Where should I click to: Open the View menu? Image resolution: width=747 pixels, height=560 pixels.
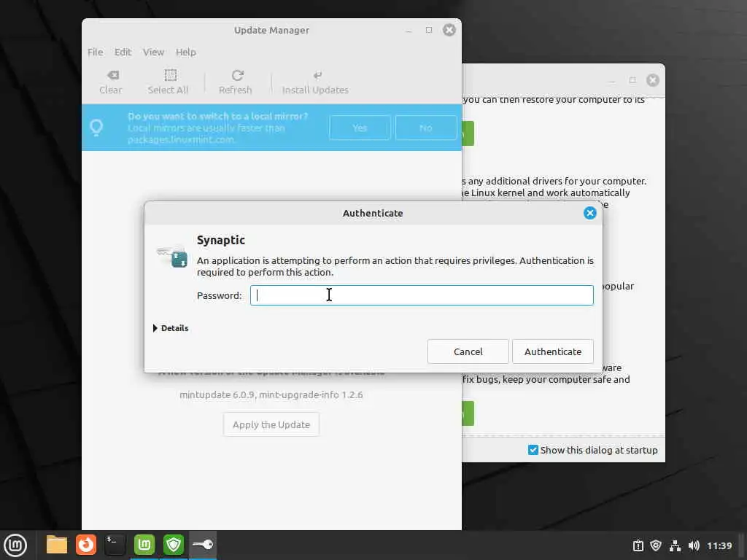tap(153, 52)
